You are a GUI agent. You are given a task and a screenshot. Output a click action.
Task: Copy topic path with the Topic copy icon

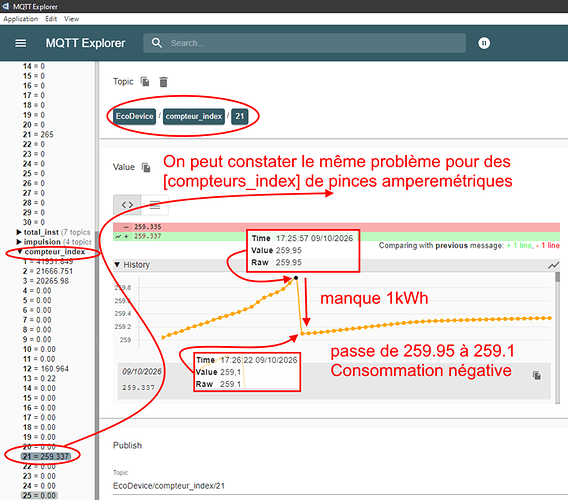click(x=145, y=82)
